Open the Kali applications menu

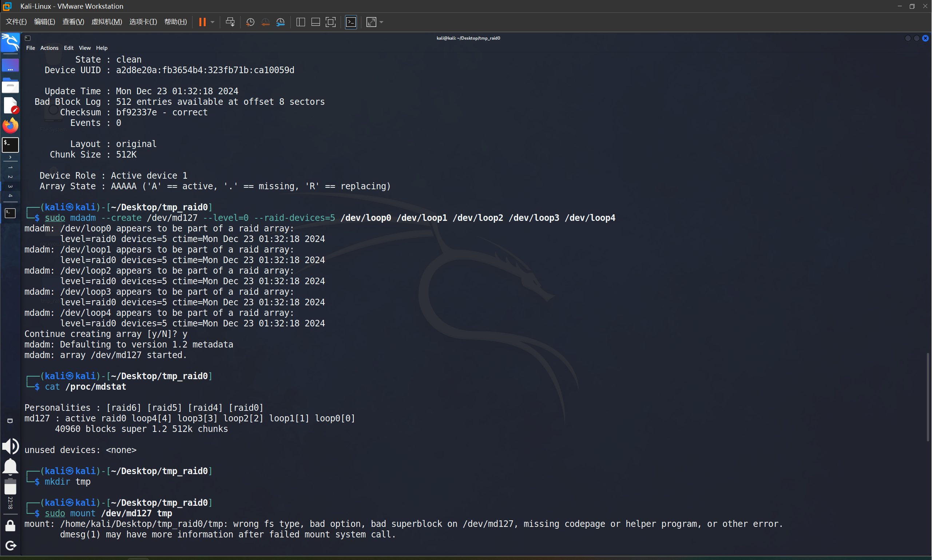pyautogui.click(x=10, y=42)
